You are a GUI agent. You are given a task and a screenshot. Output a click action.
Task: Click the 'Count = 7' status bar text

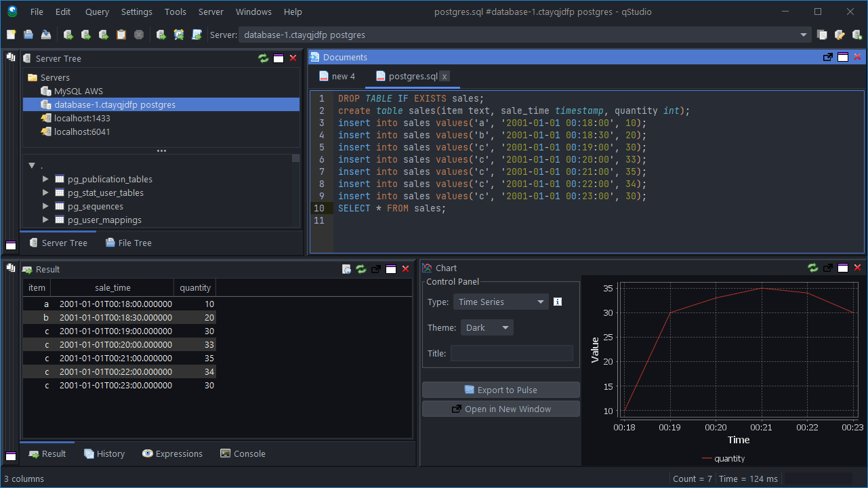tap(693, 479)
